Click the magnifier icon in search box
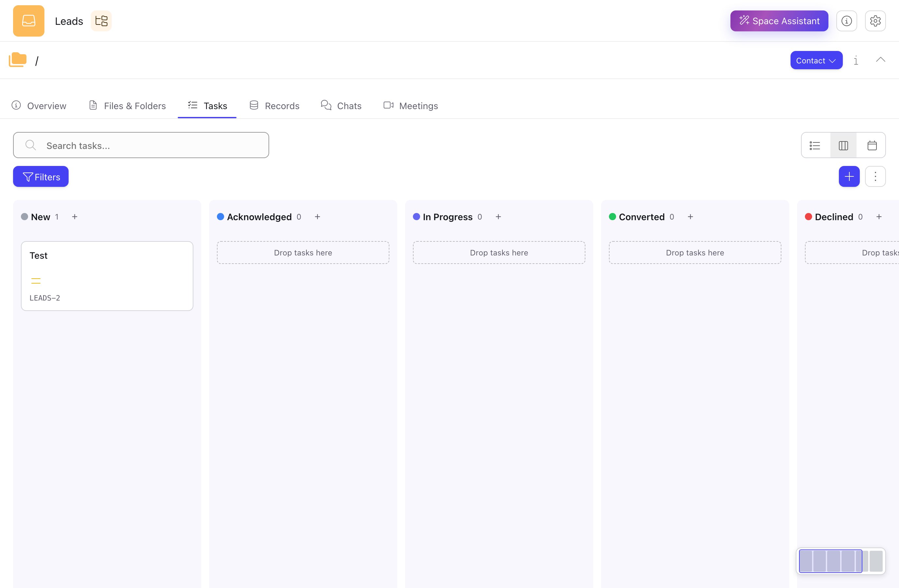The height and width of the screenshot is (588, 899). [x=31, y=145]
